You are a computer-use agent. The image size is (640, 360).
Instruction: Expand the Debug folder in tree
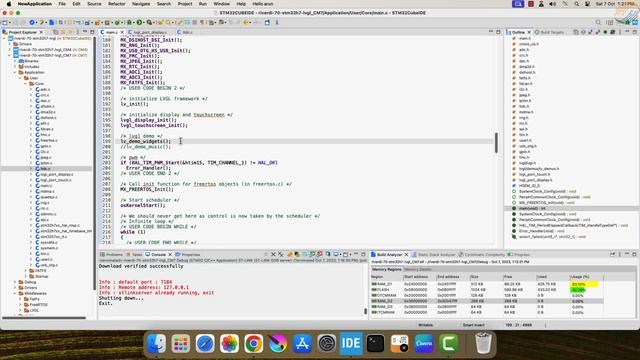tap(15, 282)
